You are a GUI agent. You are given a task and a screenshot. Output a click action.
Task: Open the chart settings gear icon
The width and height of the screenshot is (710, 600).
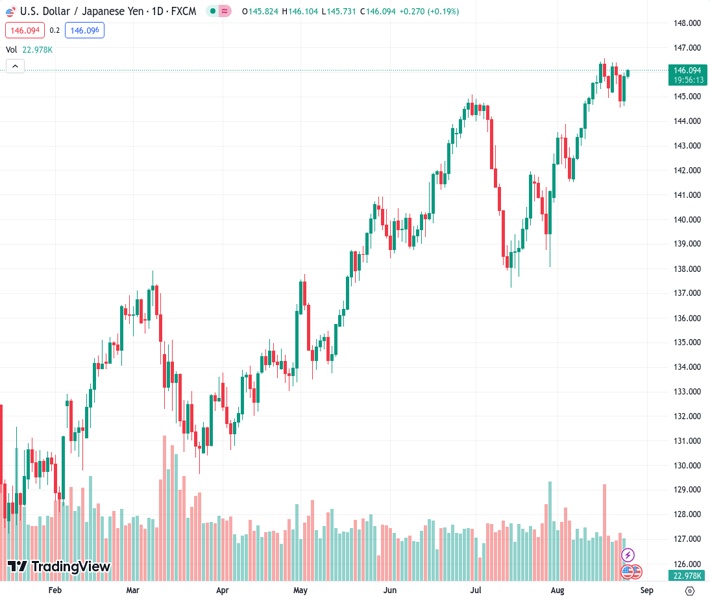click(x=690, y=591)
